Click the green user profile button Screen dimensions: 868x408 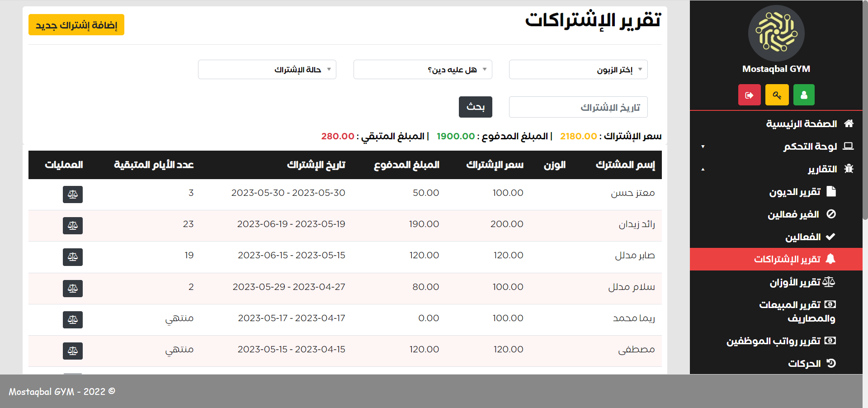pos(804,95)
